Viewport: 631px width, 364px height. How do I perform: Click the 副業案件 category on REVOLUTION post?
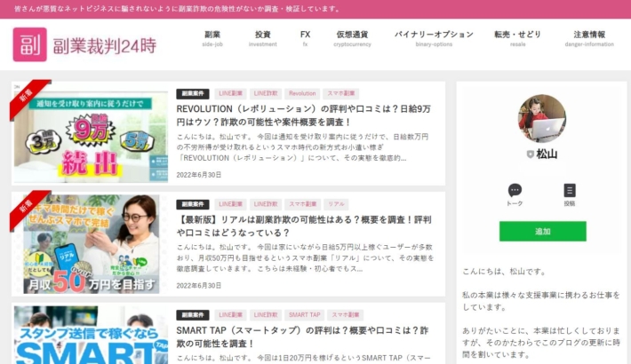point(193,94)
